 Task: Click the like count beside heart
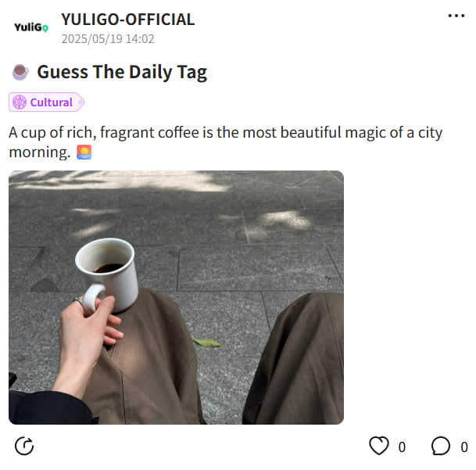[x=402, y=447]
